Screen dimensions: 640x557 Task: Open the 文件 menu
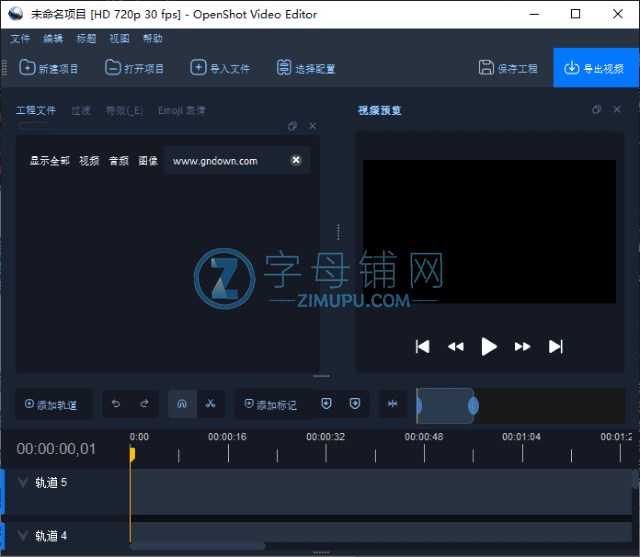[20, 39]
